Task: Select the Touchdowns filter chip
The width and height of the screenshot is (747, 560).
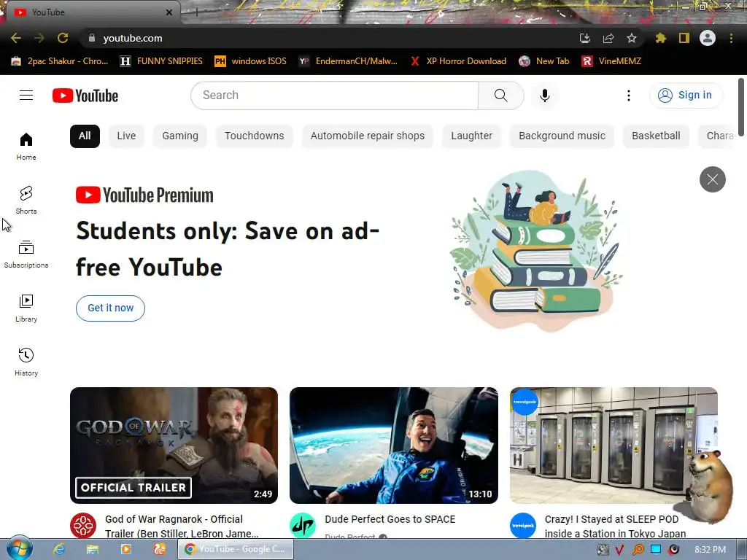Action: coord(255,136)
